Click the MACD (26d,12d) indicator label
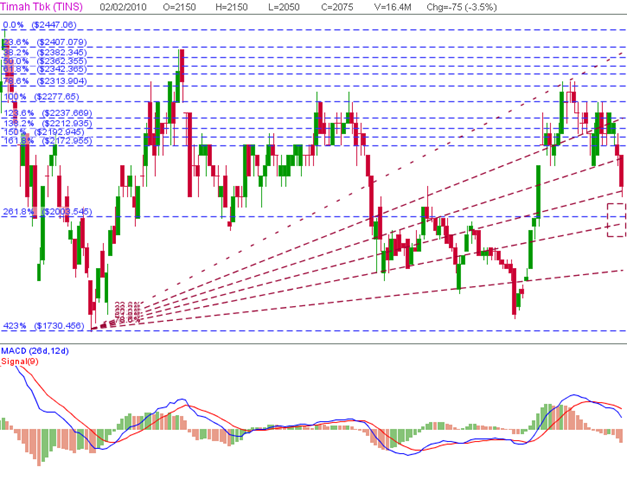 coord(35,351)
